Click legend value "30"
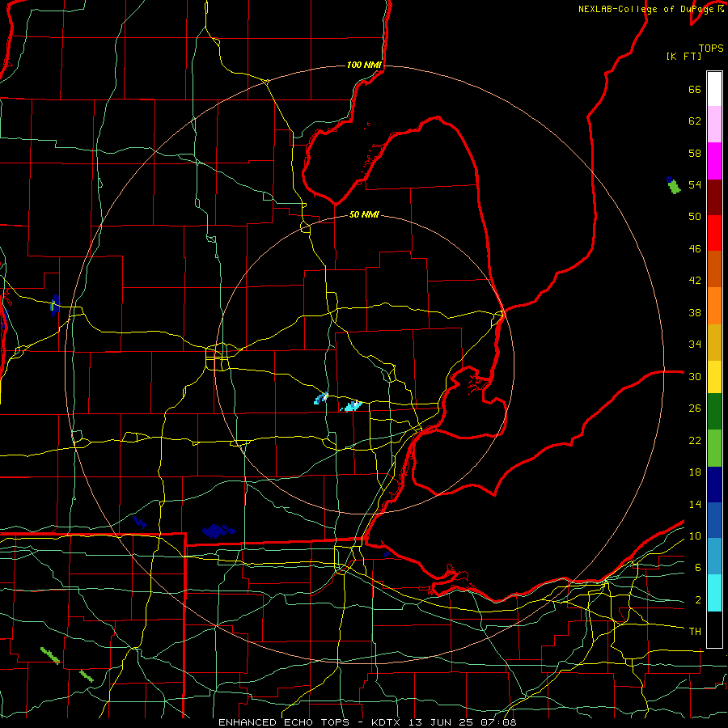The image size is (728, 728). coord(695,376)
